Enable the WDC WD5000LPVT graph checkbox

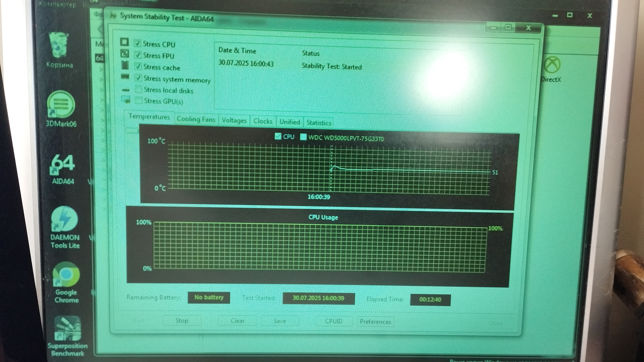[x=303, y=137]
